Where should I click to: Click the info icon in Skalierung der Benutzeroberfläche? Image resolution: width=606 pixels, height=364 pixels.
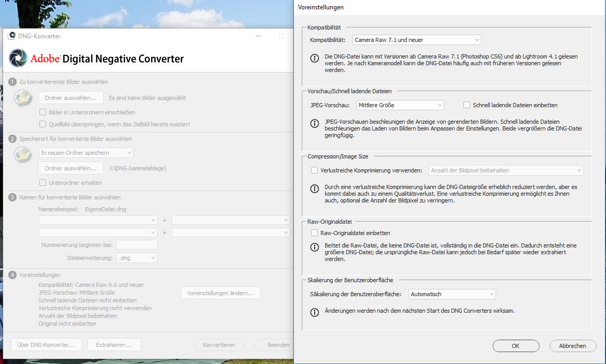coord(314,312)
